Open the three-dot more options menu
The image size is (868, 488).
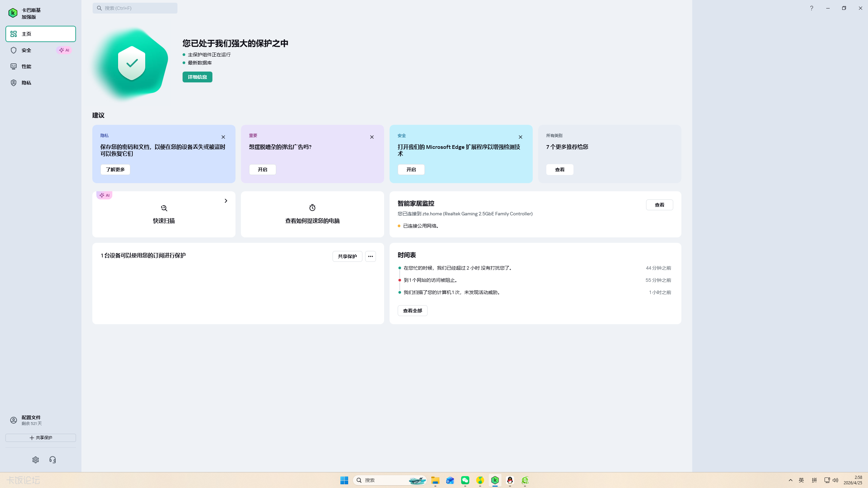click(371, 256)
